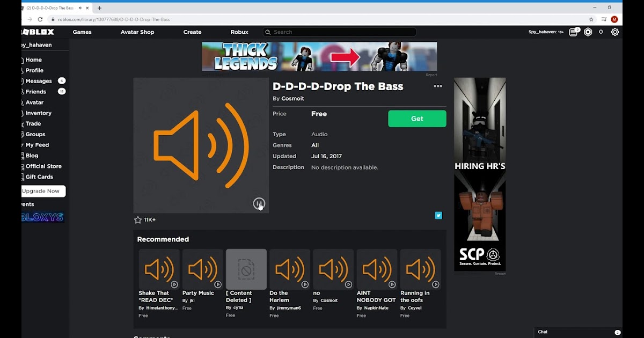Open Official Store in sidebar
644x338 pixels.
tap(43, 166)
